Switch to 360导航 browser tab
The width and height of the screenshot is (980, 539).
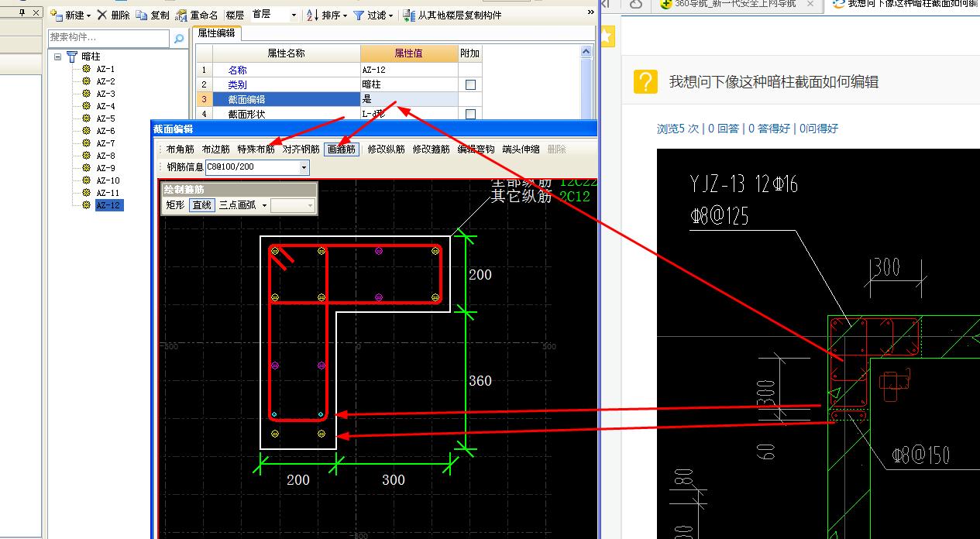(x=727, y=5)
